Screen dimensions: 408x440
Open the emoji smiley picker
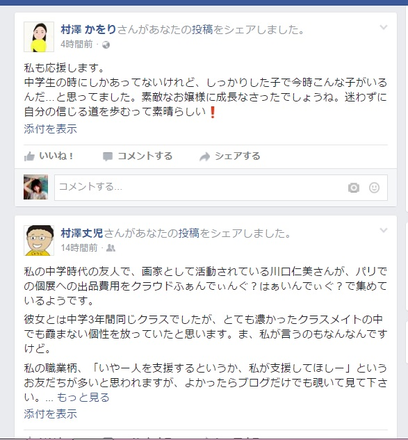[x=374, y=188]
